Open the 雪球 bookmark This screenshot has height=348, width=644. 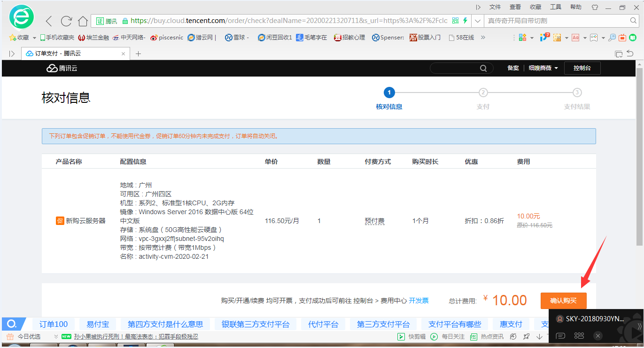(237, 38)
